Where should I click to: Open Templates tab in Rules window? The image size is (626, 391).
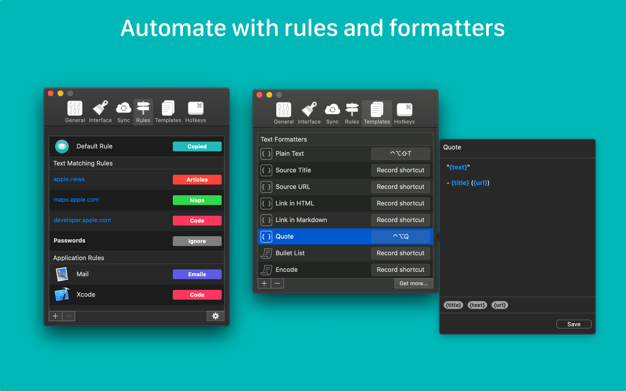(168, 112)
